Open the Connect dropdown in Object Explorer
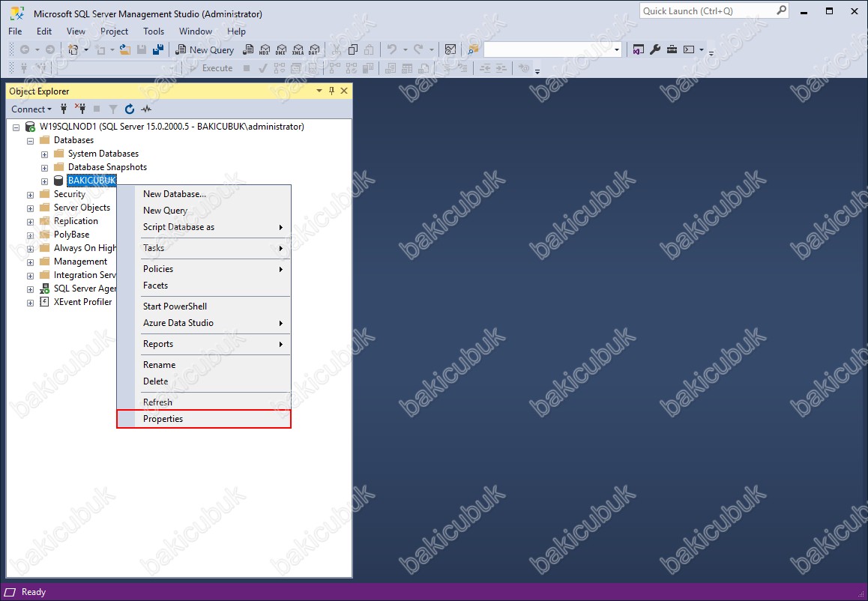This screenshot has width=868, height=601. [31, 109]
